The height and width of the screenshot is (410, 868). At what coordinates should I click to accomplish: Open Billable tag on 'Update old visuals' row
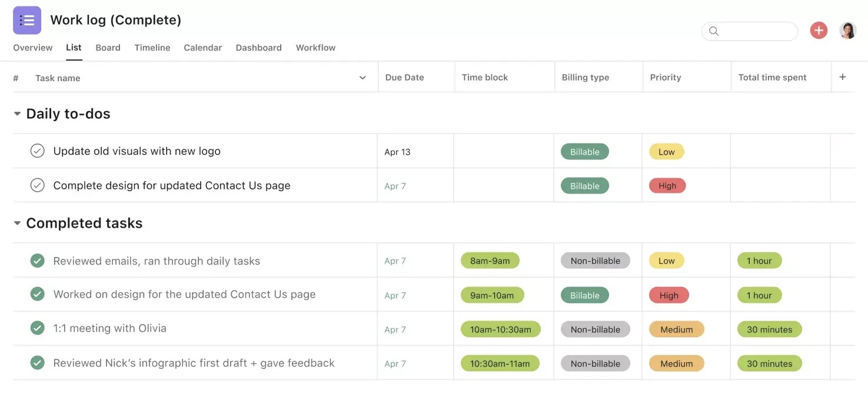584,152
